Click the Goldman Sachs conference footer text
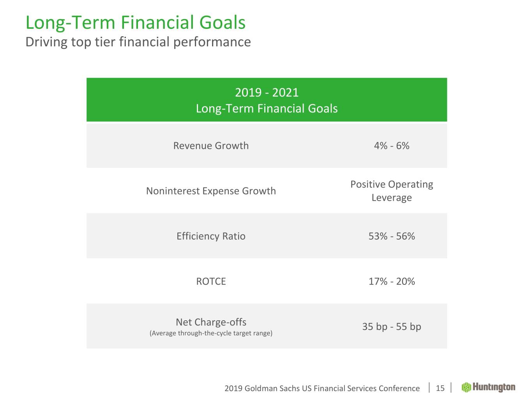Screen dimensions: 532x399 click(322, 388)
